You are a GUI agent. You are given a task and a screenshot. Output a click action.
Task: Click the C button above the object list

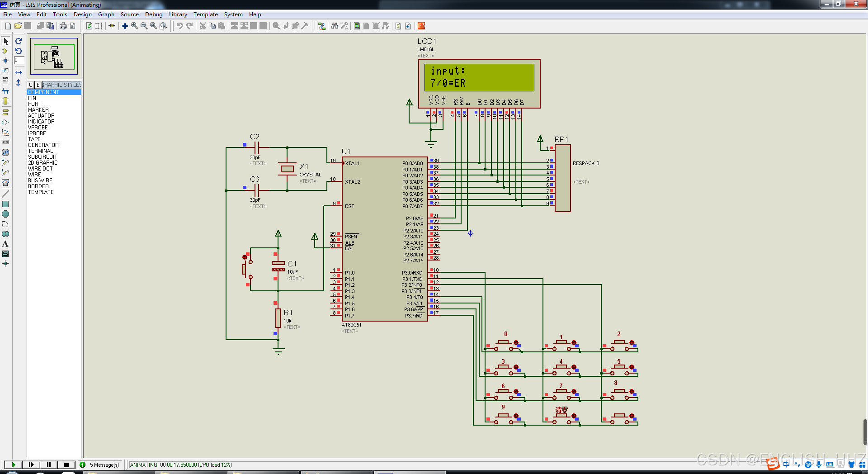click(30, 85)
